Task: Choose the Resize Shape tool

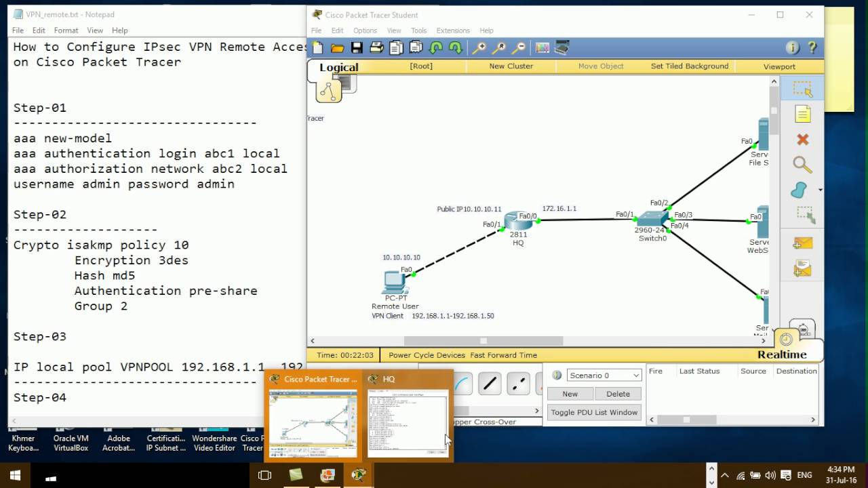Action: click(805, 216)
